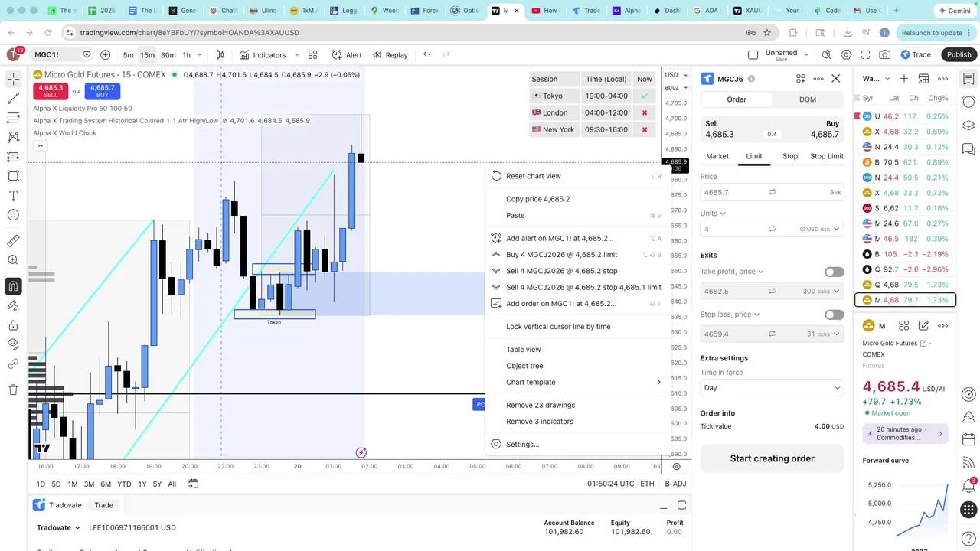980x551 pixels.
Task: Activate the zoom in tool
Action: tap(13, 260)
